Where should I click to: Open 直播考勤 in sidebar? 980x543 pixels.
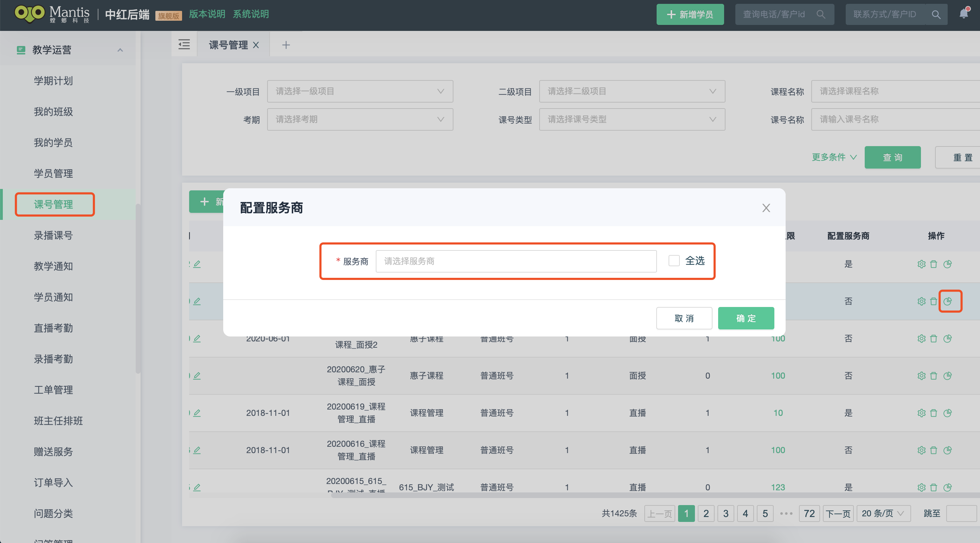tap(53, 328)
